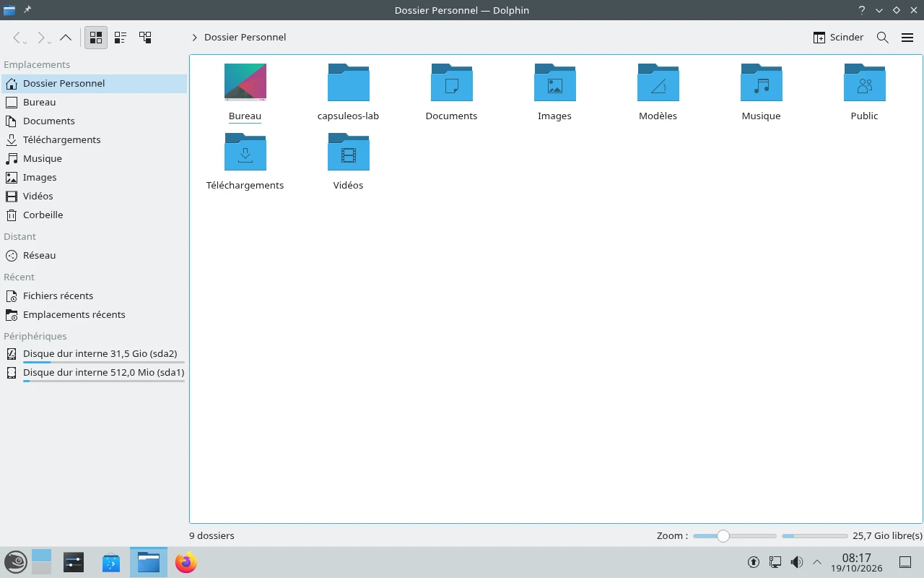Switch to details tree view mode
This screenshot has width=924, height=578.
pyautogui.click(x=145, y=38)
